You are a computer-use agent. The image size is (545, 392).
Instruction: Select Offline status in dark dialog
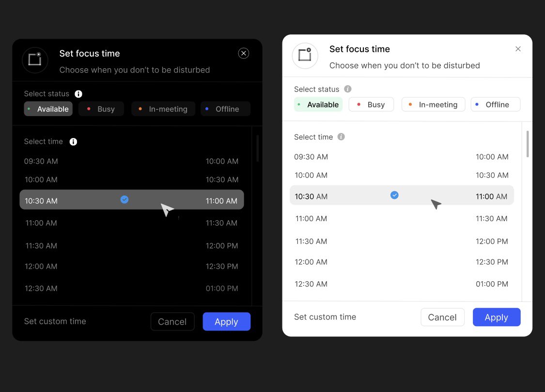point(225,109)
